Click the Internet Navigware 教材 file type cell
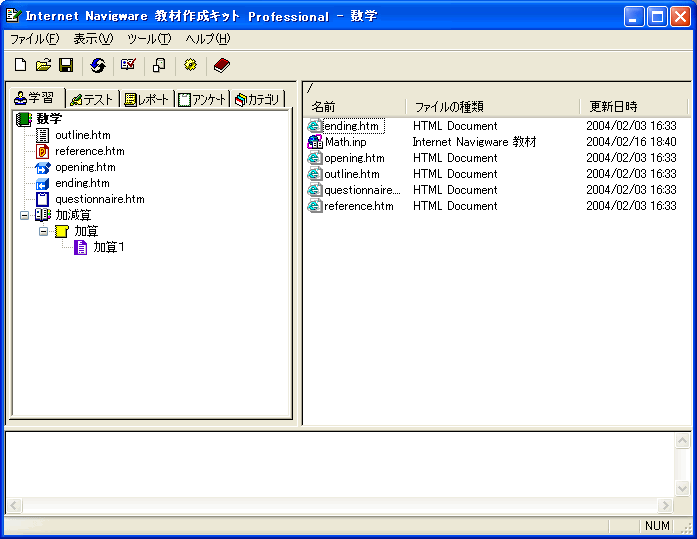The height and width of the screenshot is (539, 697). click(474, 142)
